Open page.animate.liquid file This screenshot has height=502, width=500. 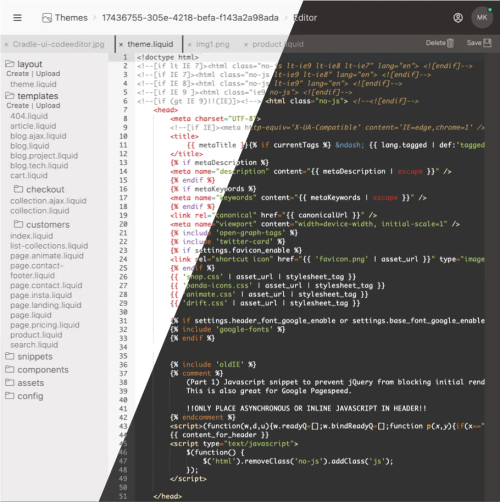pos(47,256)
